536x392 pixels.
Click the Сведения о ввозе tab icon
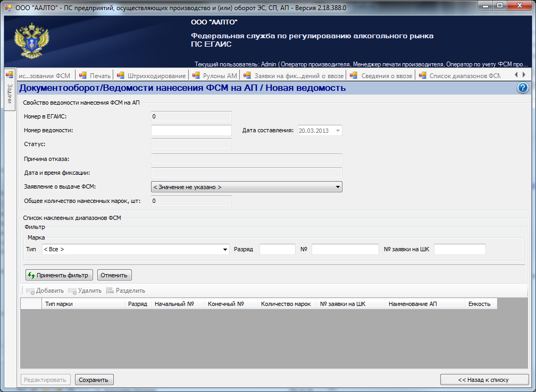(x=354, y=75)
